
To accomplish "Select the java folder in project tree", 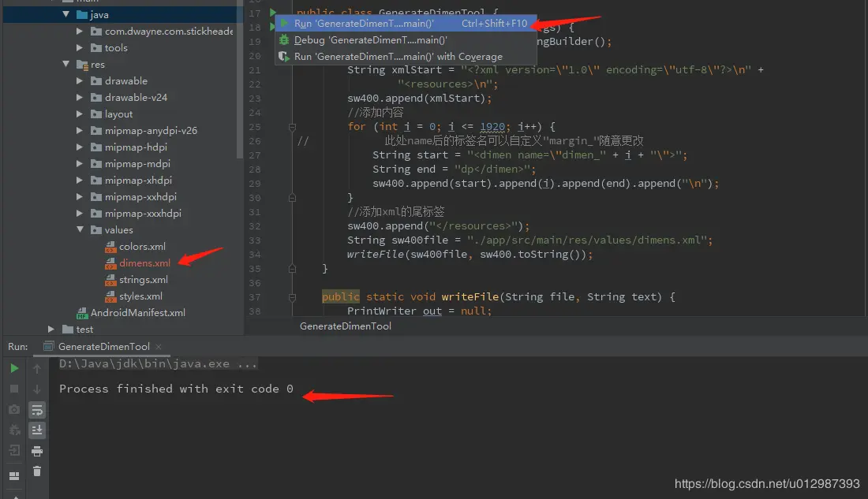I will (122, 14).
